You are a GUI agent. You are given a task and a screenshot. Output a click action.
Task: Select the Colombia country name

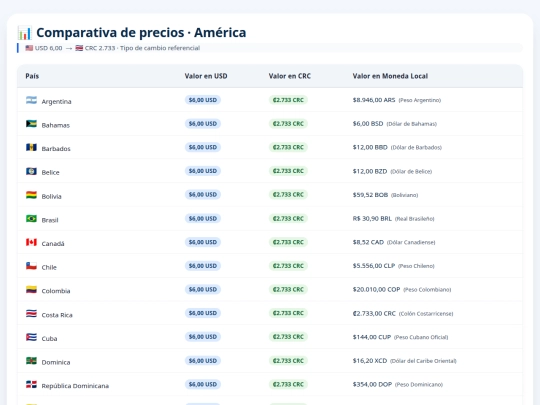click(x=56, y=291)
